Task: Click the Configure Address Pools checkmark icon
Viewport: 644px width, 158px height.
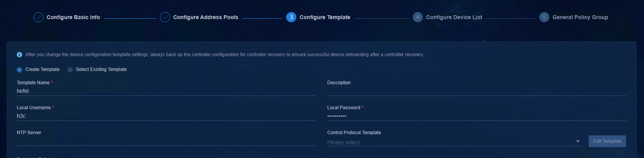Action: 165,17
